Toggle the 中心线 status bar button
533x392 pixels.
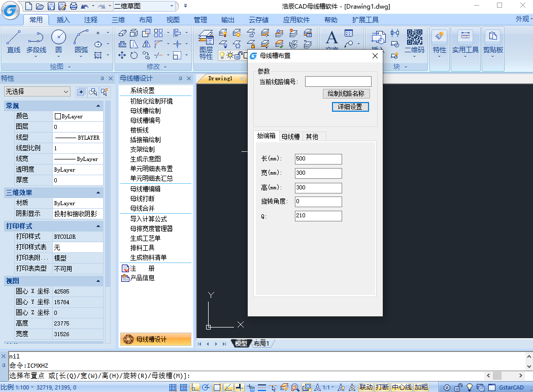coord(402,387)
